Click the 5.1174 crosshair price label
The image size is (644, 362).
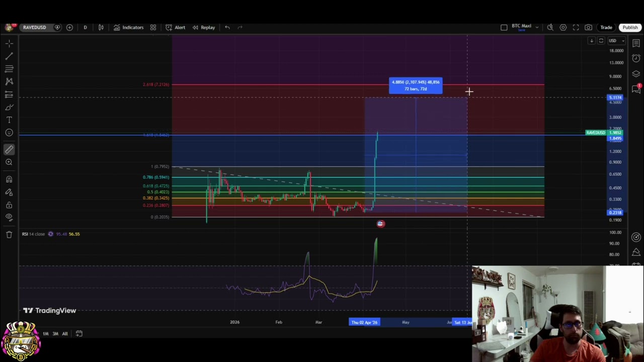click(x=615, y=98)
